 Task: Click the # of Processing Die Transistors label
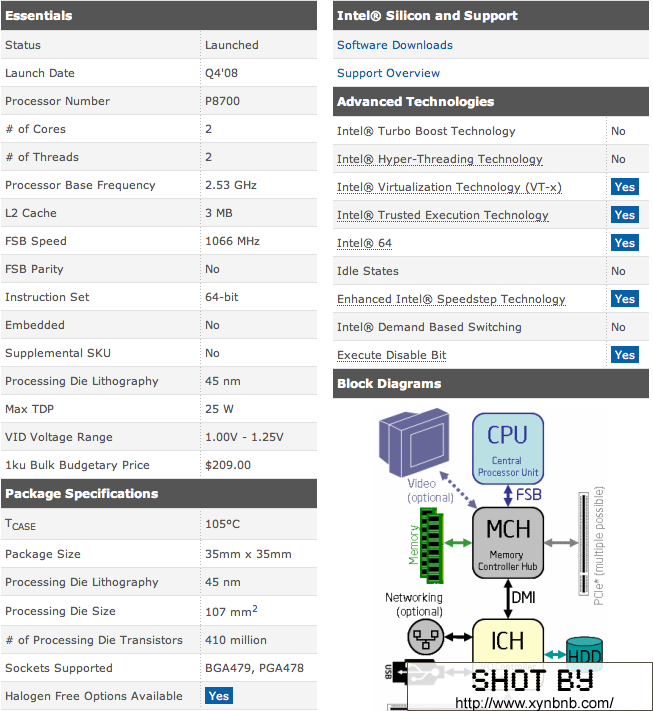click(94, 640)
